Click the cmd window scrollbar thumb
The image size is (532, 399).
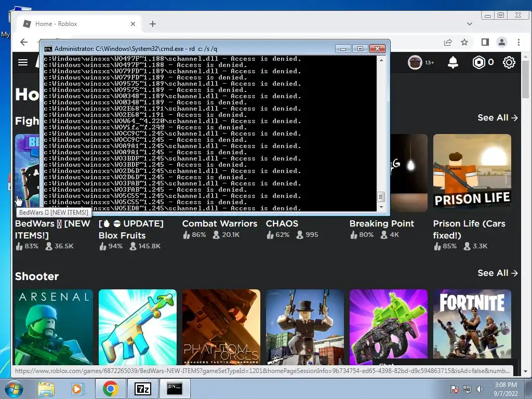[x=381, y=197]
